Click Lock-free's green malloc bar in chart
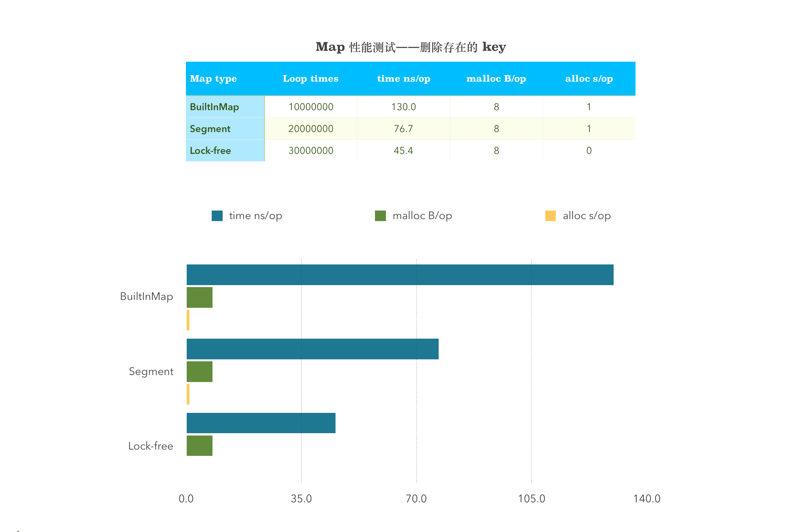Image resolution: width=798 pixels, height=532 pixels. tap(200, 446)
